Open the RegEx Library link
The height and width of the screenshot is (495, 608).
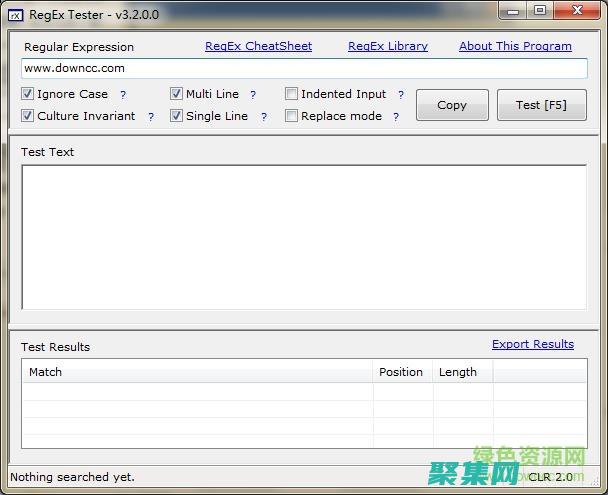coord(387,46)
